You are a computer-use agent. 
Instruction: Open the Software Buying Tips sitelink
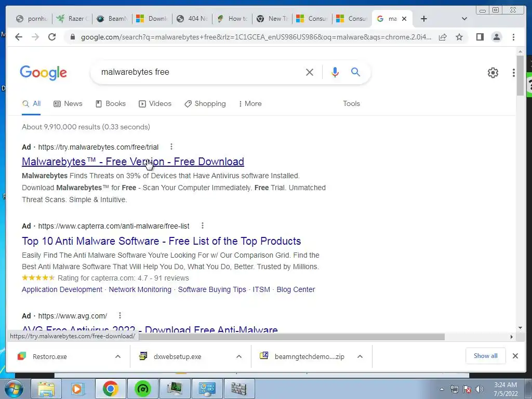click(x=212, y=289)
